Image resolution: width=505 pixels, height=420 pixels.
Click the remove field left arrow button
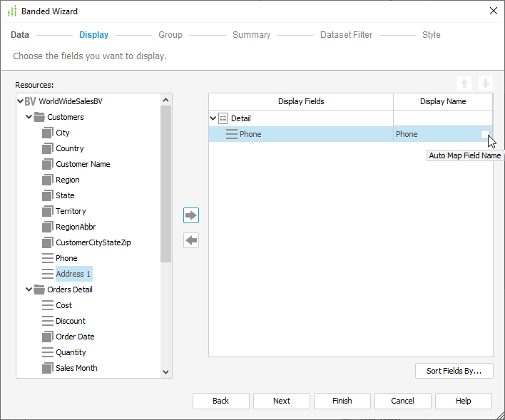click(191, 241)
